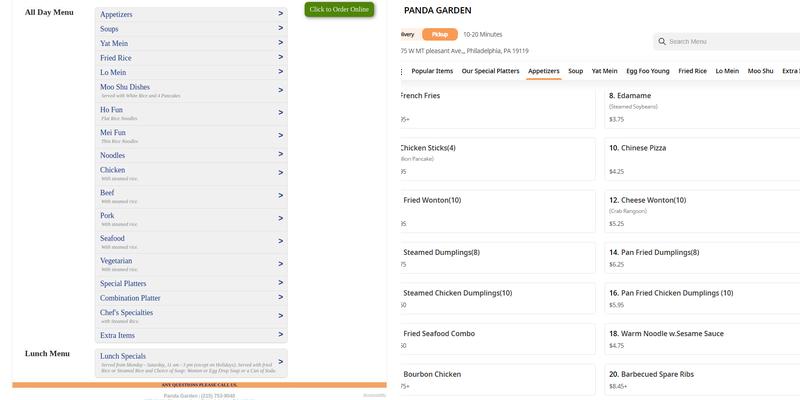Click the arrow icon on Beef row

[x=280, y=195]
